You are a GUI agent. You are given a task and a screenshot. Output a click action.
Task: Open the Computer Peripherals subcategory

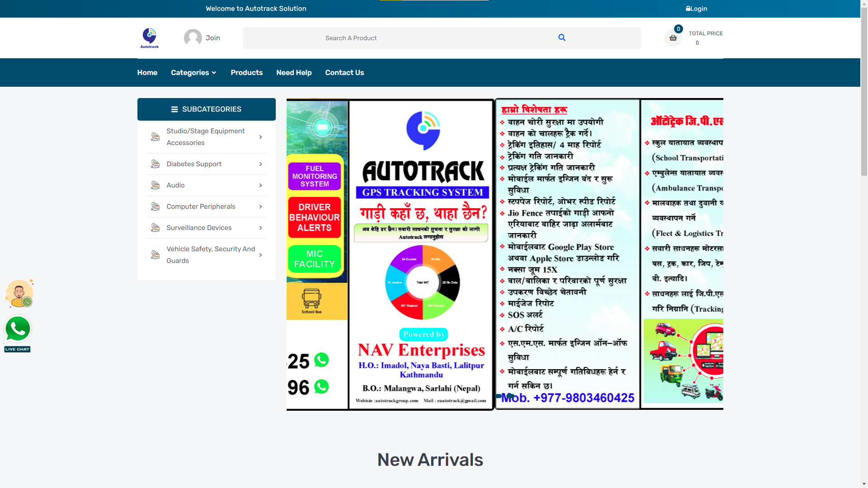pos(201,206)
